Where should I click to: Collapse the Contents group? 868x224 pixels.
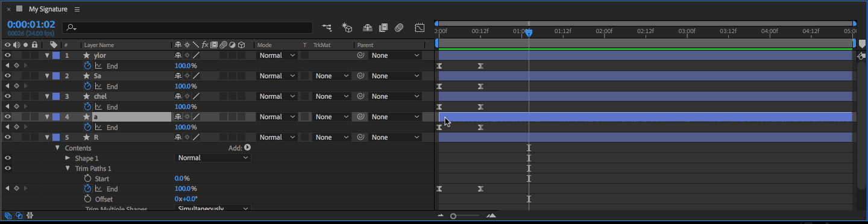(58, 148)
